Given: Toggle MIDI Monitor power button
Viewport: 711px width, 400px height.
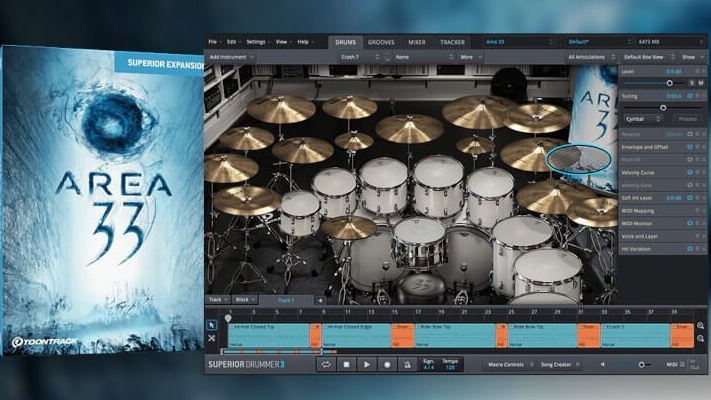Looking at the screenshot, I should [690, 223].
